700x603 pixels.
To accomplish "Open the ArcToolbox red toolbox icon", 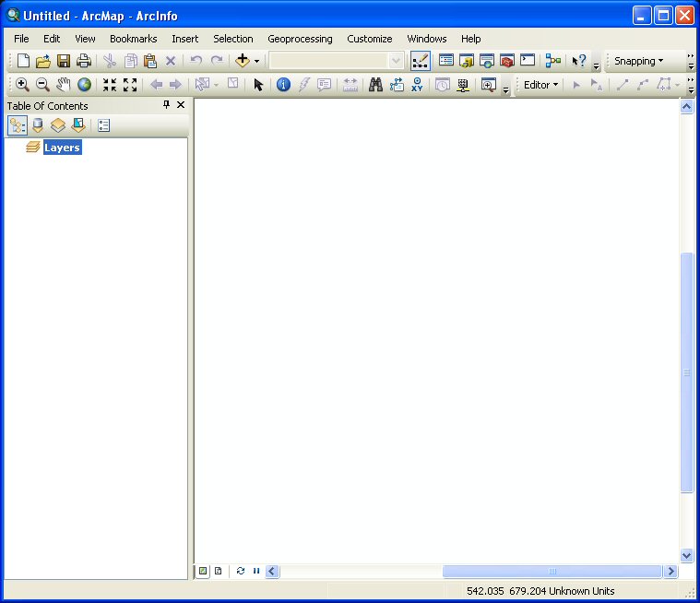I will coord(507,60).
